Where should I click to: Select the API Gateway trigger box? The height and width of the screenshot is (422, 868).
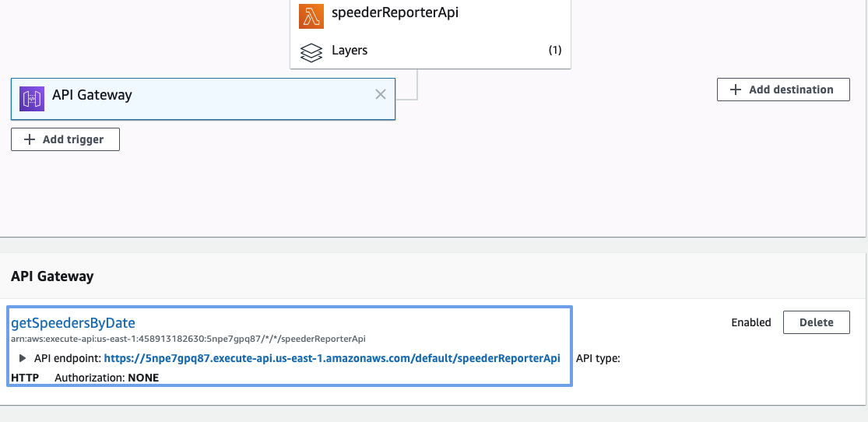[x=203, y=99]
